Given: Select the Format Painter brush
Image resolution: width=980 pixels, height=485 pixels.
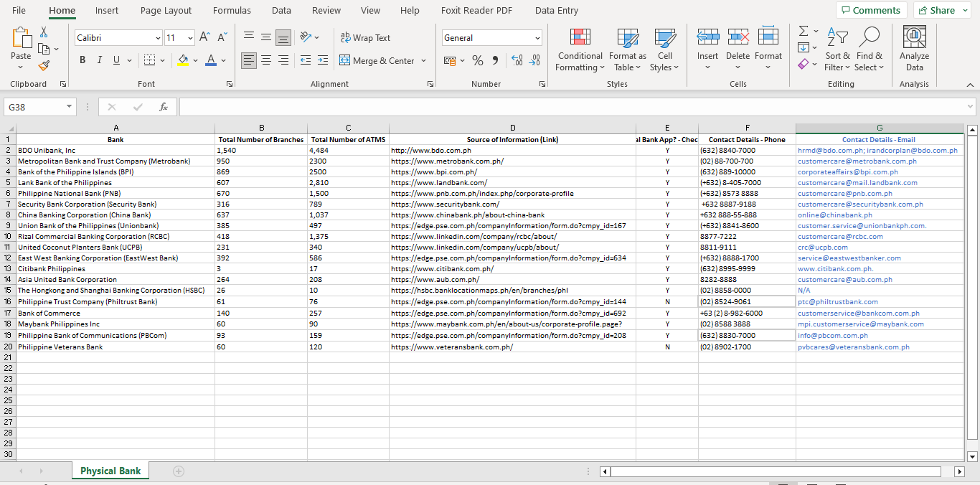Looking at the screenshot, I should coord(44,65).
